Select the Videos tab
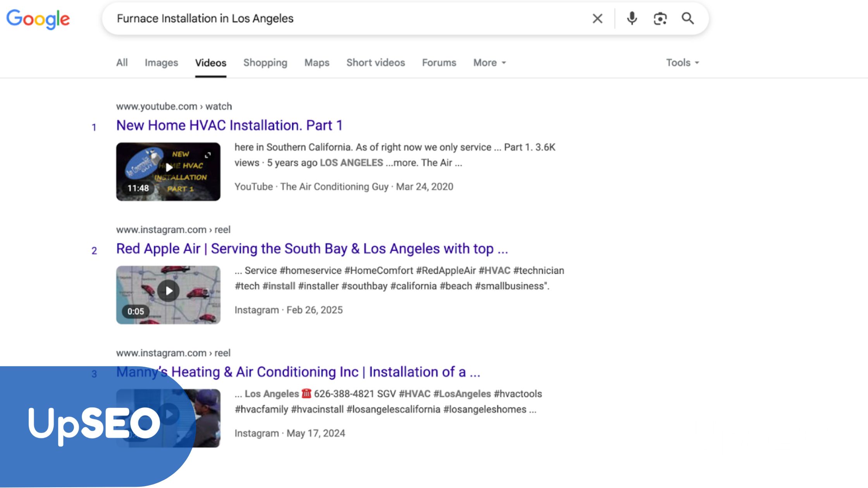Image resolution: width=868 pixels, height=488 pixels. click(211, 63)
